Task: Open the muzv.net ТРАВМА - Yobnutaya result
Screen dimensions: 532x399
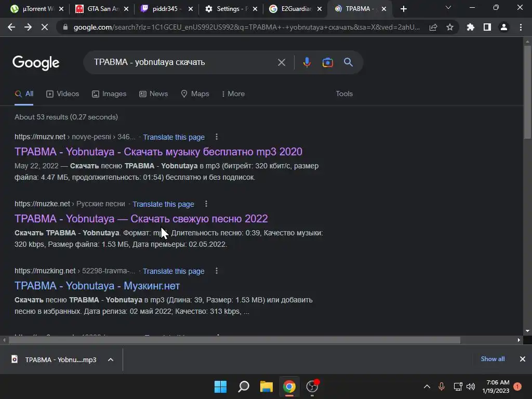Action: coord(158,152)
